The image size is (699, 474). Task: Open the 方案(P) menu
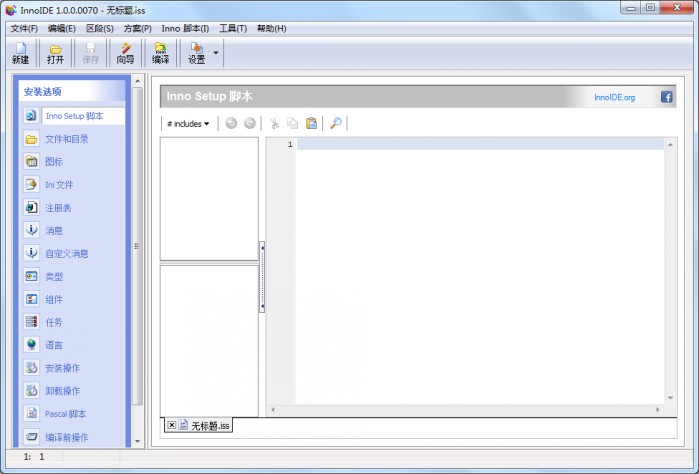coord(137,29)
